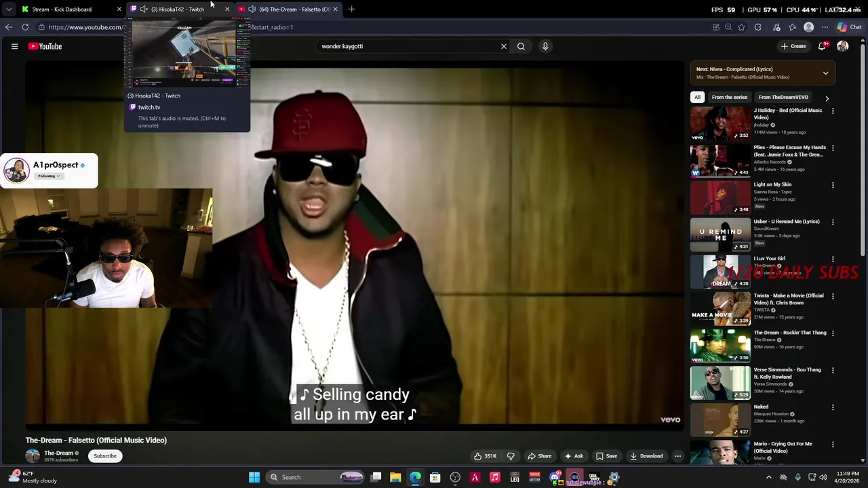Viewport: 868px width, 488px height.
Task: Open browser extensions puzzle icon
Action: pos(758,27)
